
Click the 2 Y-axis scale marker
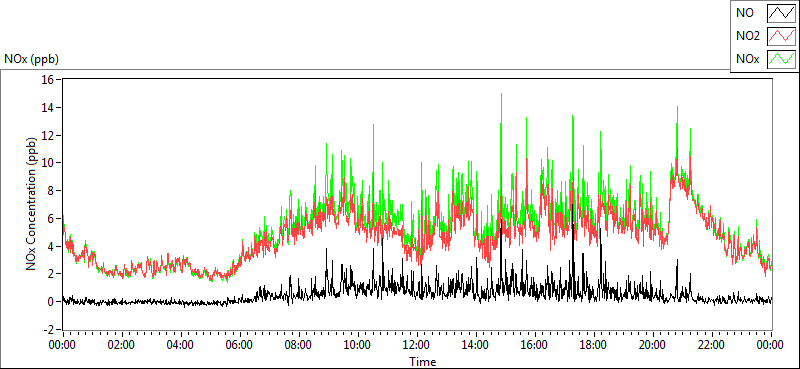coord(52,274)
